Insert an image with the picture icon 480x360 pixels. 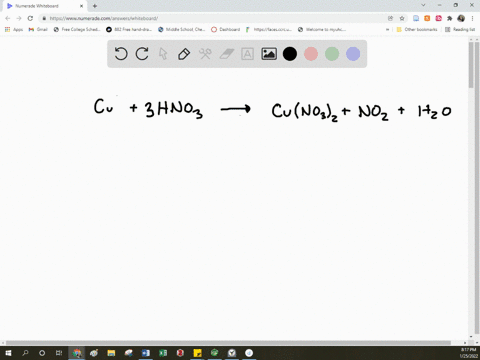269,54
